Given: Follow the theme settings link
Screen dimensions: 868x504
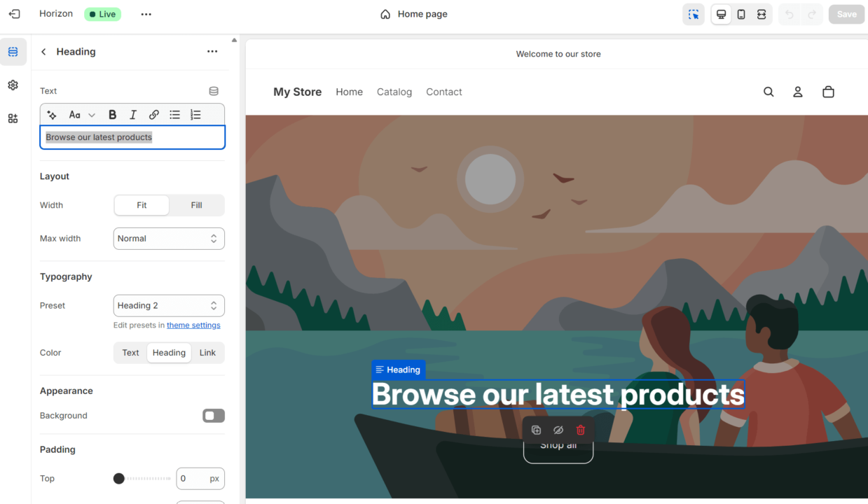Looking at the screenshot, I should pos(193,325).
